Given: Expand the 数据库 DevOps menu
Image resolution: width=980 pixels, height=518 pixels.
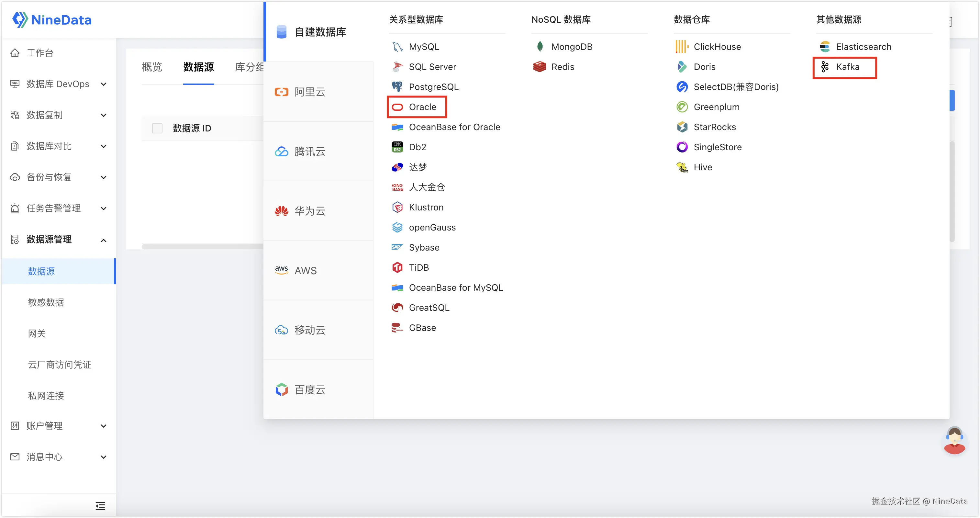Looking at the screenshot, I should tap(58, 84).
